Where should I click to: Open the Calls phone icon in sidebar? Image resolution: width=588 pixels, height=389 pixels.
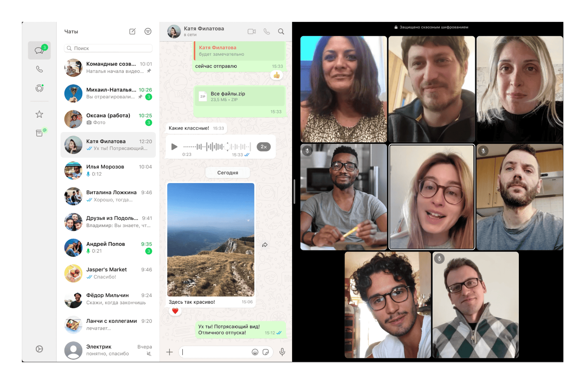coord(39,69)
